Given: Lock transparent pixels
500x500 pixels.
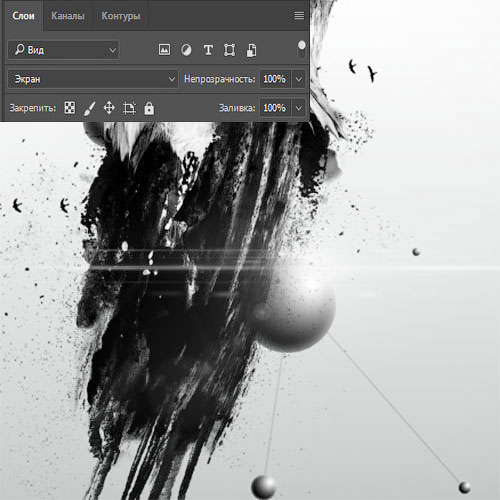Looking at the screenshot, I should (x=69, y=108).
